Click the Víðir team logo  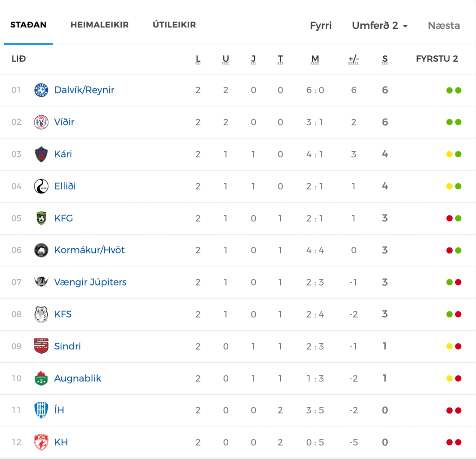point(41,122)
